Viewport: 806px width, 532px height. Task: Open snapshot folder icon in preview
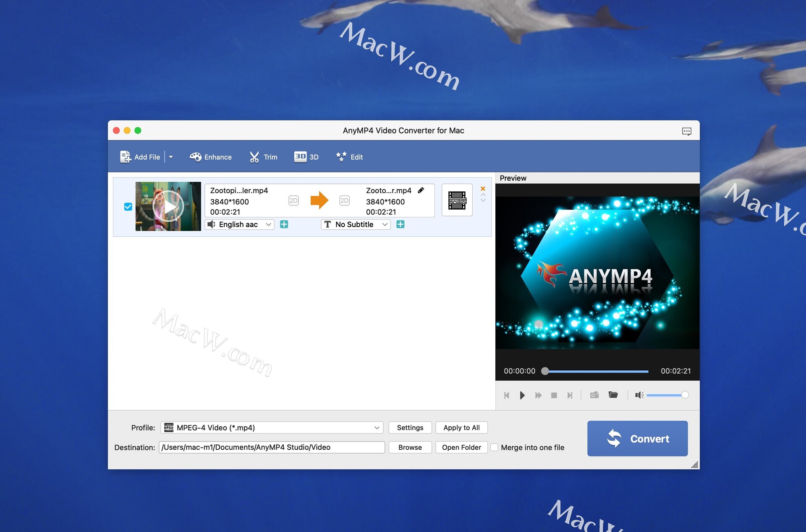point(613,395)
